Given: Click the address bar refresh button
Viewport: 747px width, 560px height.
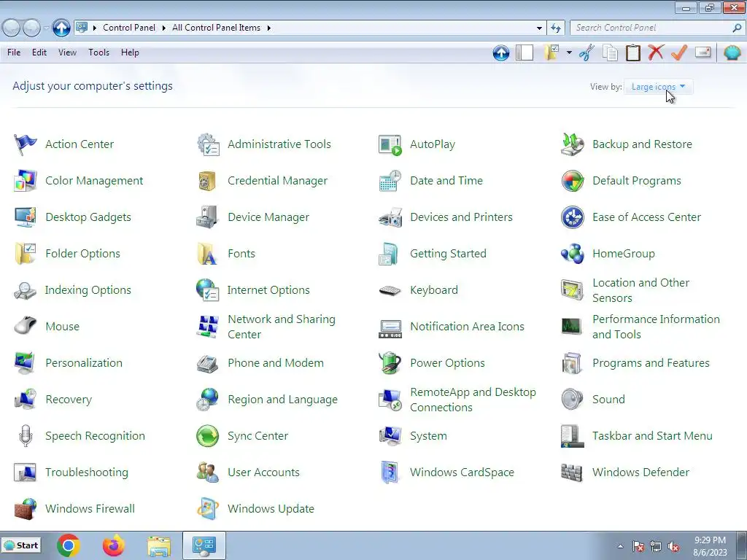Looking at the screenshot, I should point(555,28).
